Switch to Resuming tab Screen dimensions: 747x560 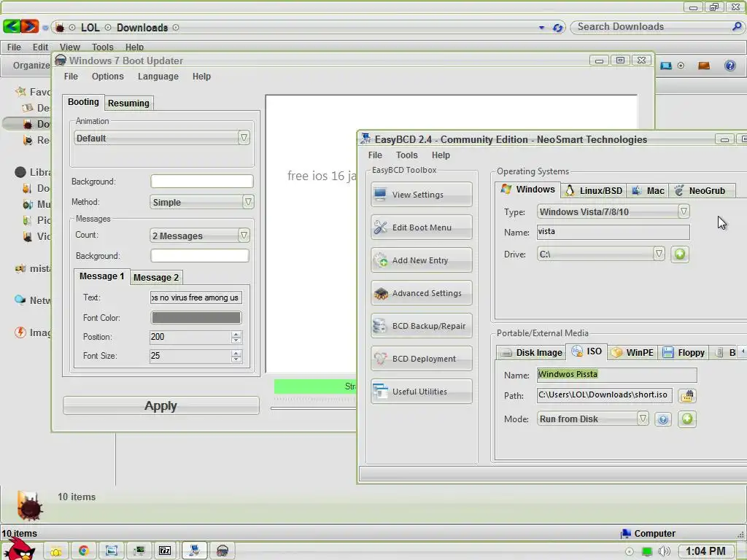(x=128, y=104)
